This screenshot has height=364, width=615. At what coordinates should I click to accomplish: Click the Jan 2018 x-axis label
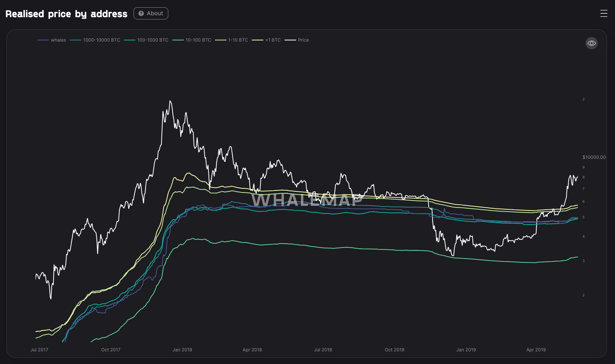182,349
